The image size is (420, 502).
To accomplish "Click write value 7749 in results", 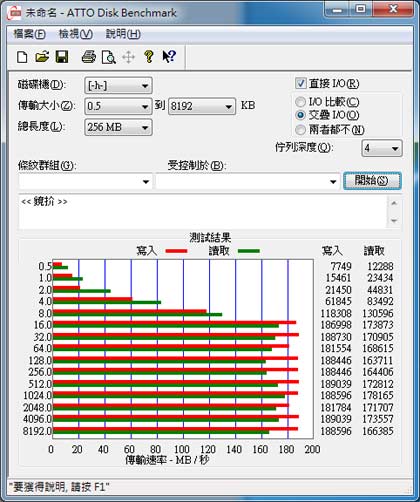I will tap(341, 266).
